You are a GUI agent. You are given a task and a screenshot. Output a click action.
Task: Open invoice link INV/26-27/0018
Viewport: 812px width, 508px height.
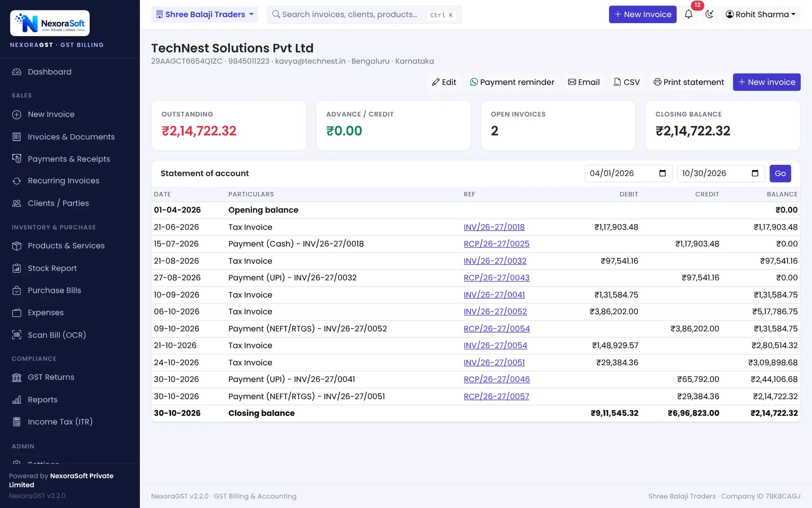[x=494, y=227]
